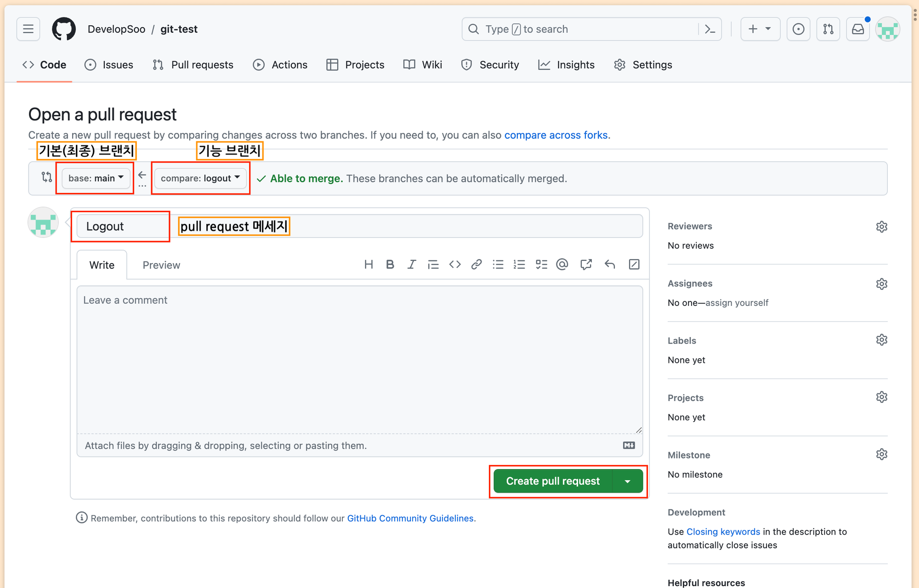The width and height of the screenshot is (919, 588).
Task: Add a bulleted list with the list icon
Action: point(498,264)
